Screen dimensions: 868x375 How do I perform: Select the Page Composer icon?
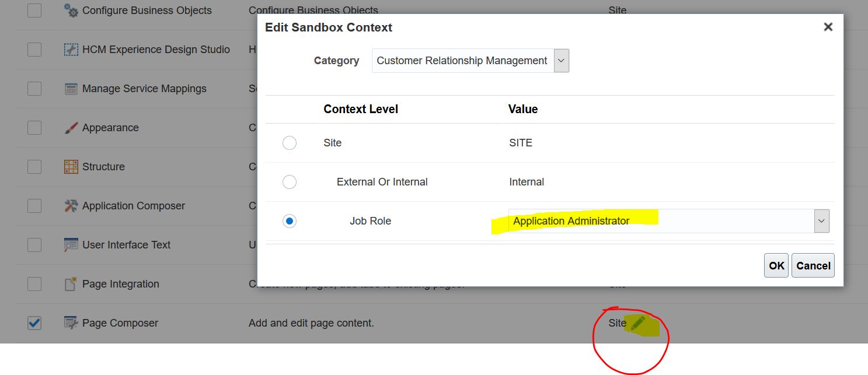[x=69, y=323]
